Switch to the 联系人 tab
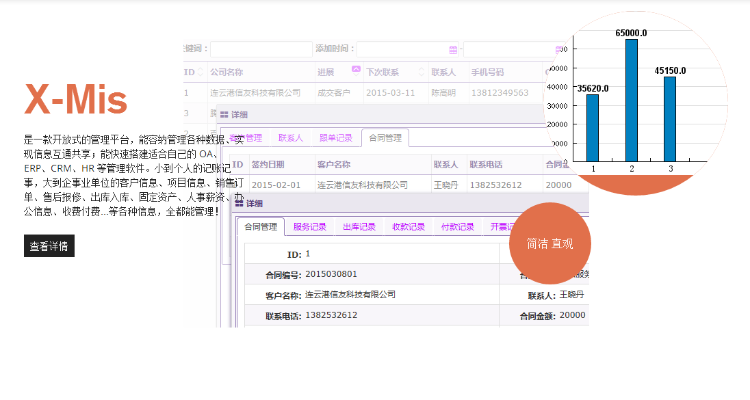The image size is (750, 400). (290, 138)
